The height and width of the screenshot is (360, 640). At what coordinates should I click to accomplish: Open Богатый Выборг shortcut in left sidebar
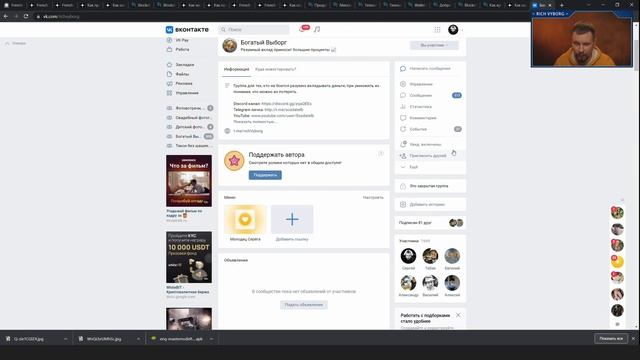(x=189, y=136)
